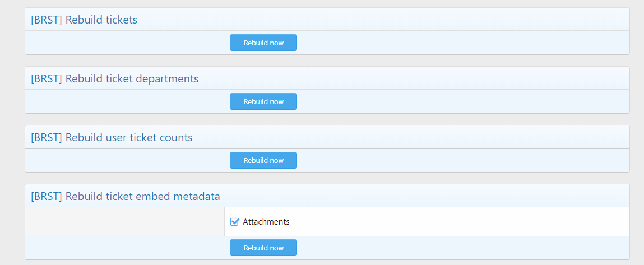Click the [BRST] prefix of ticket departments heading
Screen dimensions: 644x265
pos(47,79)
